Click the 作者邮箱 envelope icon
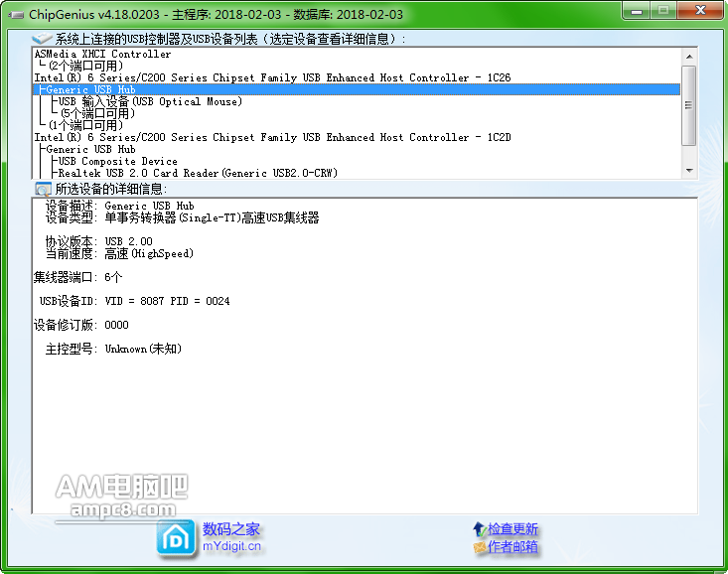 coord(480,547)
